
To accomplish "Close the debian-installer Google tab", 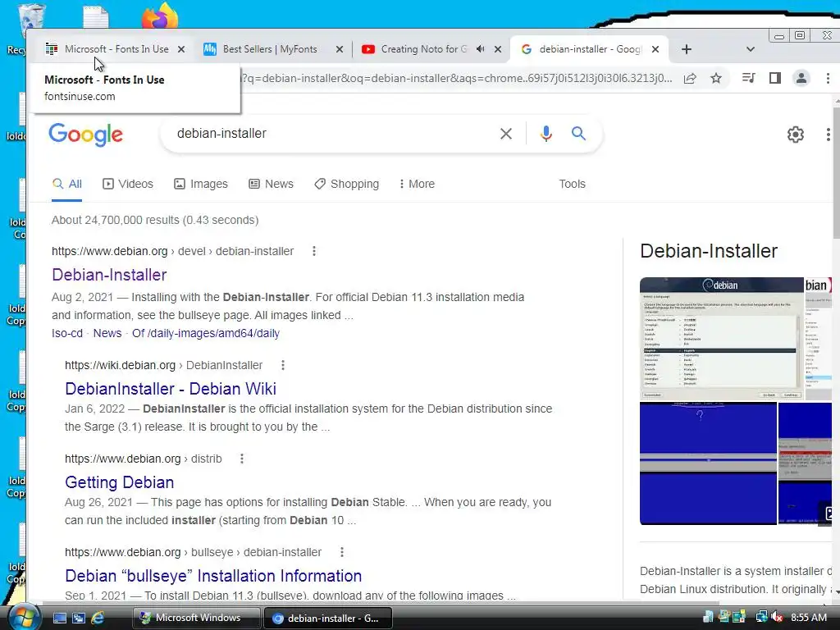I will tap(655, 49).
